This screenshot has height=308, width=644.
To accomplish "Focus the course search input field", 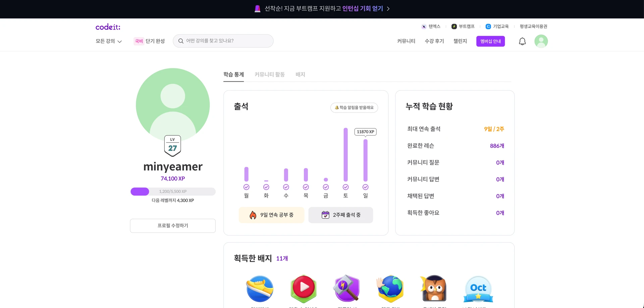I will [x=223, y=41].
